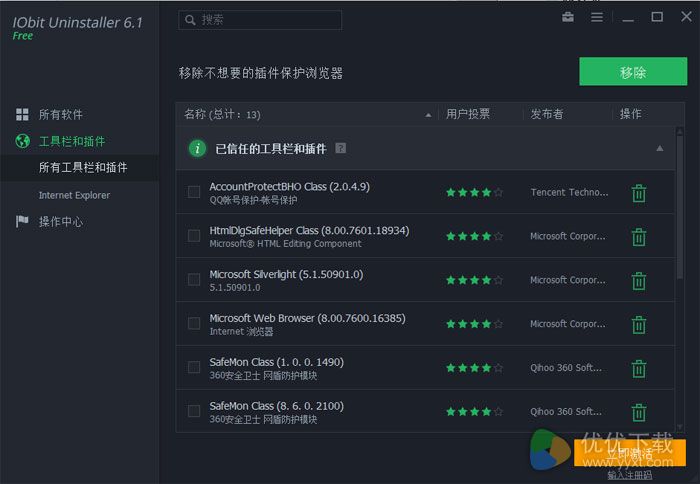Maximize the IObit Uninstaller window
This screenshot has width=700, height=484.
[x=657, y=17]
